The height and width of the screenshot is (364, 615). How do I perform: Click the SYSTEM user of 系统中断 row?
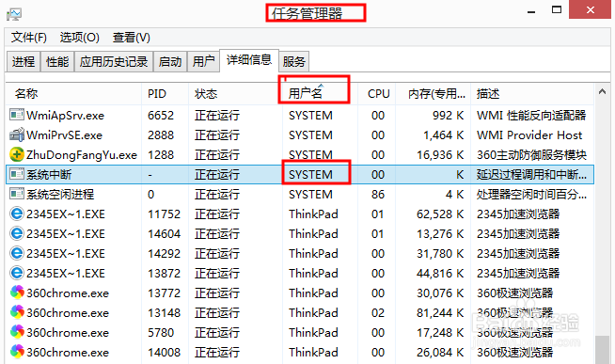click(x=310, y=175)
